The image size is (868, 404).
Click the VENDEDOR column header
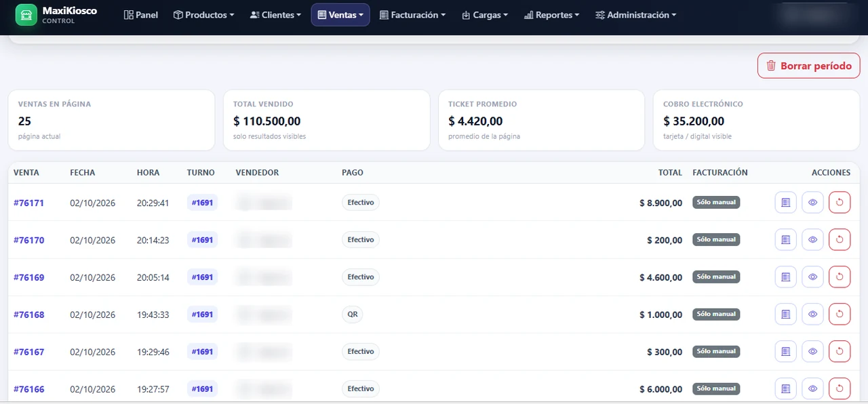[x=257, y=173]
